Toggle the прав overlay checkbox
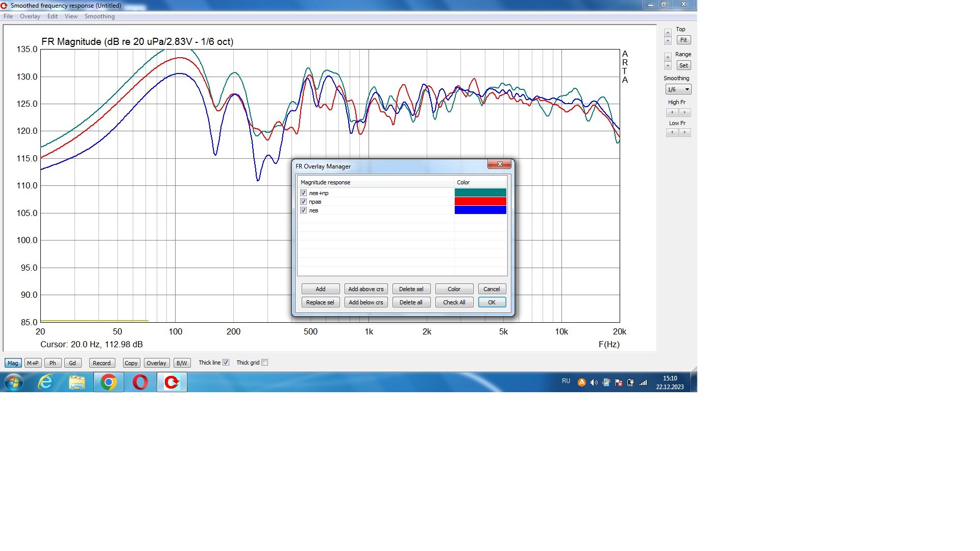Image resolution: width=980 pixels, height=551 pixels. tap(303, 202)
